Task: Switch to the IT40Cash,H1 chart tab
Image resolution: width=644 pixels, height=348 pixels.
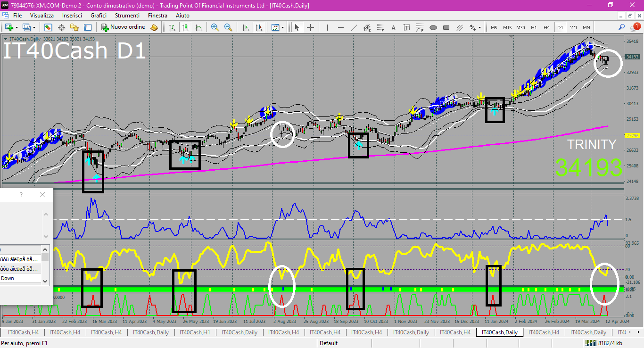Action: 194,332
